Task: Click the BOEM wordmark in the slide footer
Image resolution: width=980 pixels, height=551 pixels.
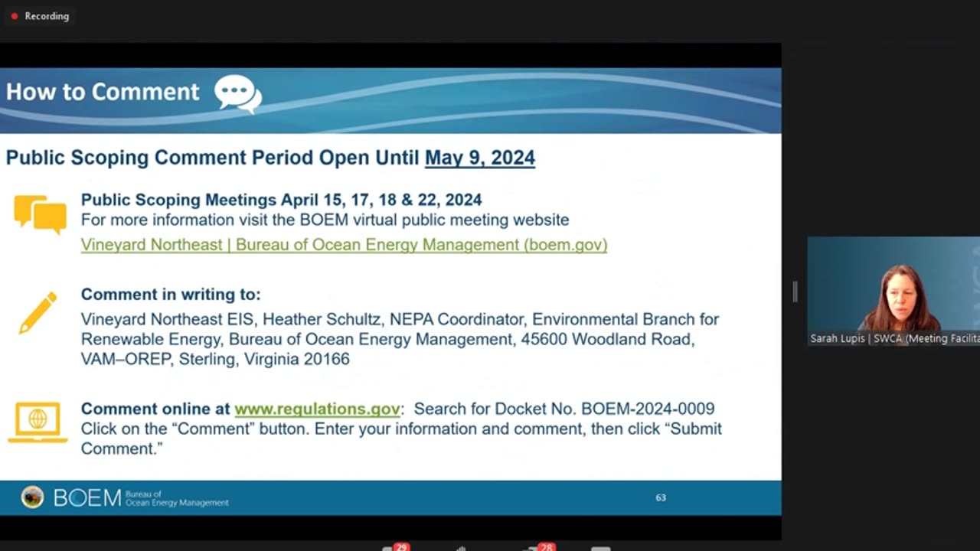Action: [87, 498]
